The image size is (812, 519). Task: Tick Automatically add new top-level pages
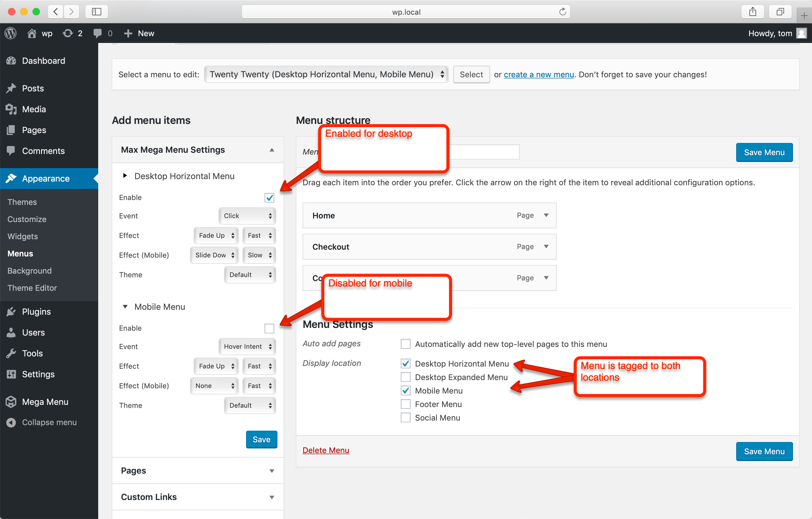405,344
